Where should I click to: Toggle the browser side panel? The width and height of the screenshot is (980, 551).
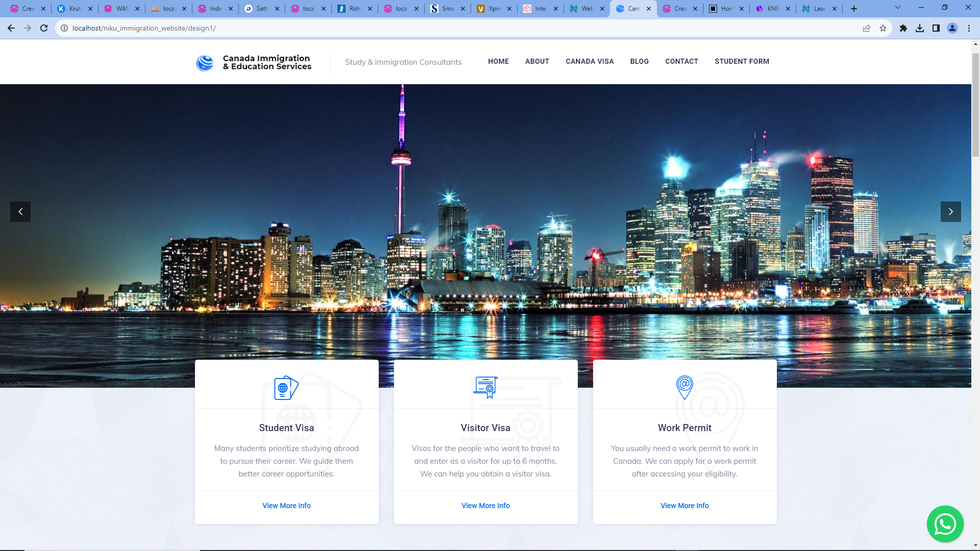936,28
